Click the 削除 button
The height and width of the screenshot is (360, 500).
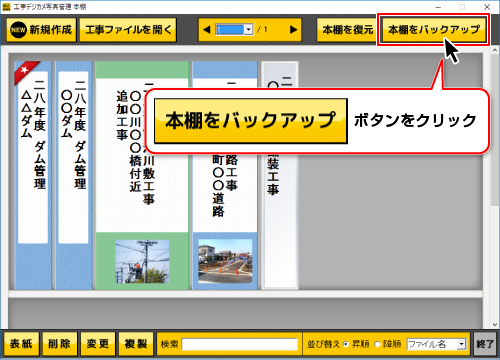tap(60, 344)
